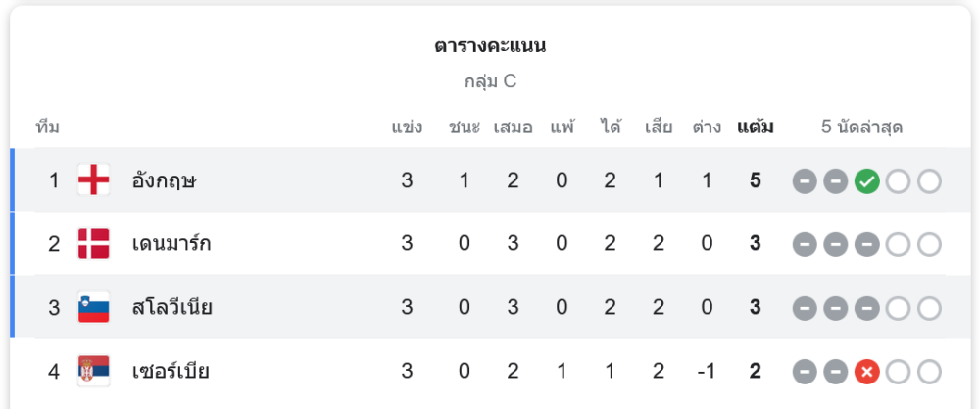Screen dimensions: 980x409
Task: Click the Denmark flag icon
Action: point(94,244)
